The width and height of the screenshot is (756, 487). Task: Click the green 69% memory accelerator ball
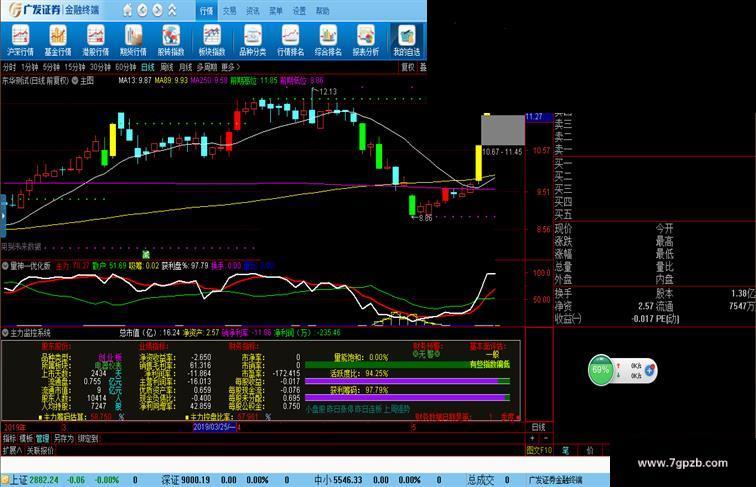(x=600, y=370)
